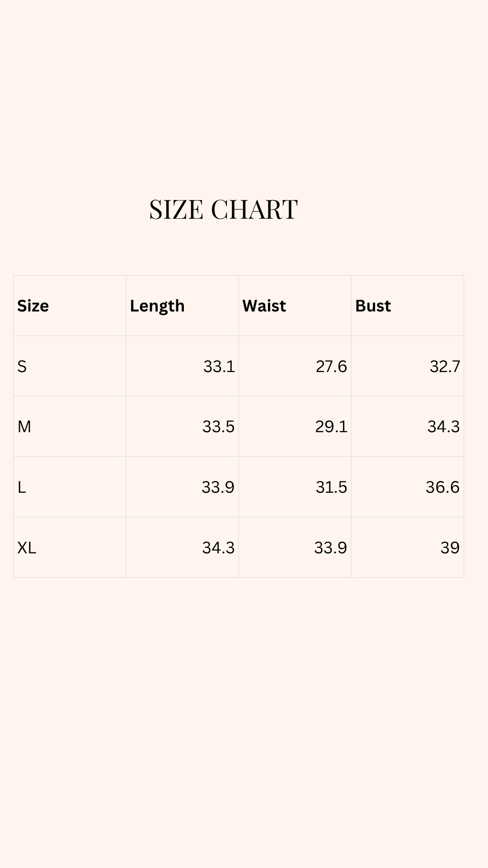Select the 36.6 bust cell
This screenshot has width=488, height=868.
443,487
